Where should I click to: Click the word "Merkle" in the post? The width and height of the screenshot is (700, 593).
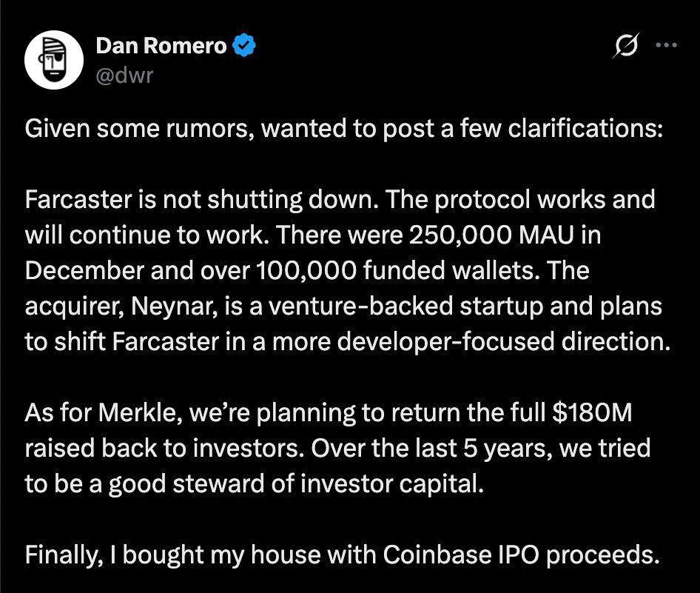point(137,413)
